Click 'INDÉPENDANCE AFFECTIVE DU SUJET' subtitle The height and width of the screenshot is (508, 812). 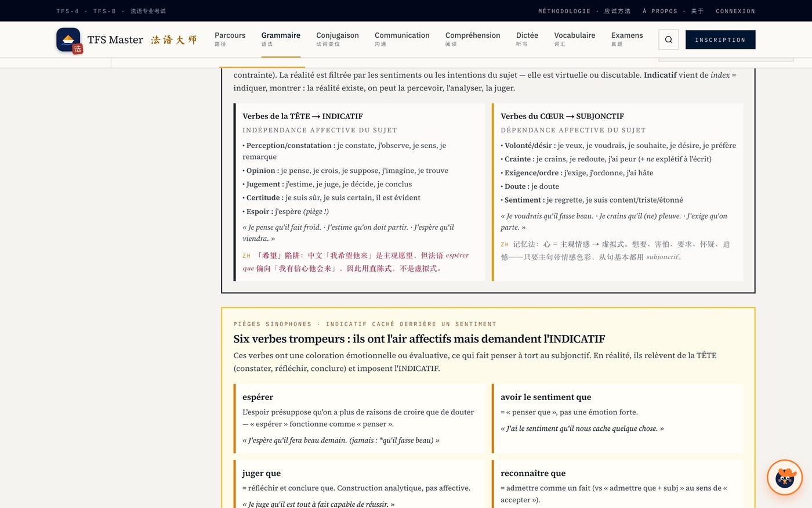[320, 130]
